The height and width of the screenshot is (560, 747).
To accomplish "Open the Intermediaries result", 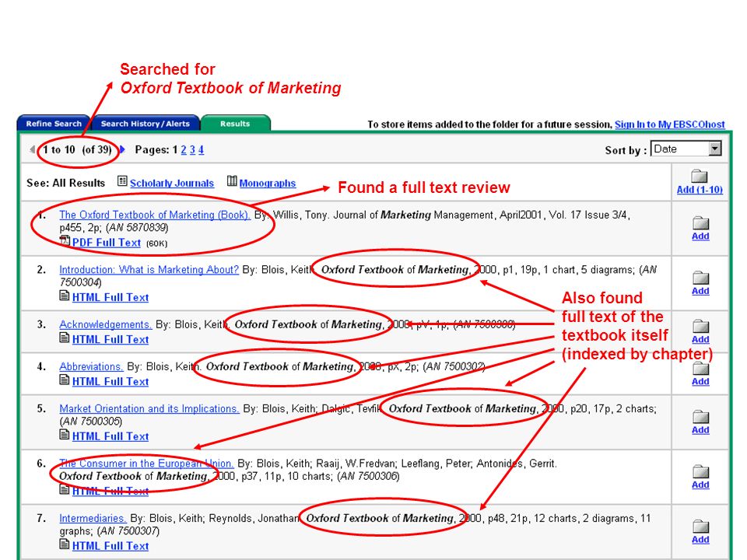I will tap(93, 518).
